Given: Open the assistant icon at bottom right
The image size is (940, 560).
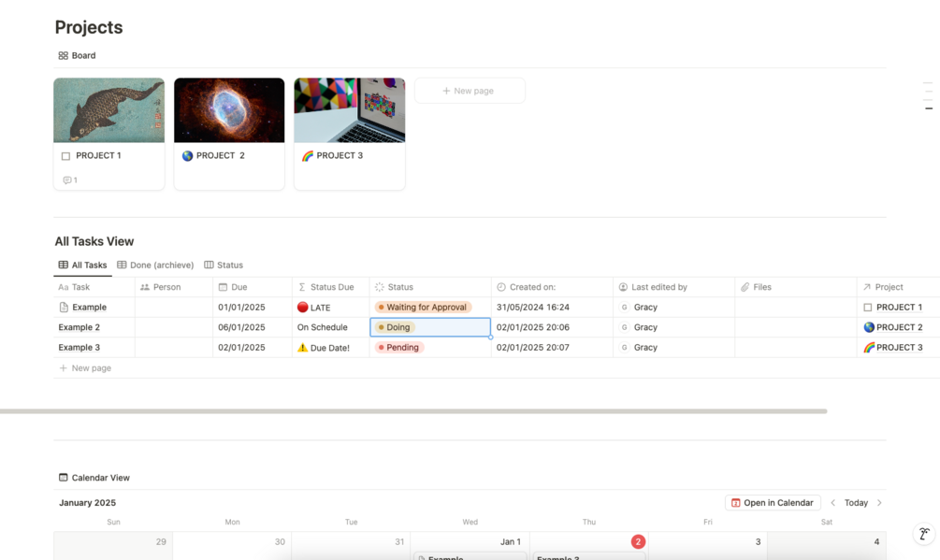Looking at the screenshot, I should [924, 534].
